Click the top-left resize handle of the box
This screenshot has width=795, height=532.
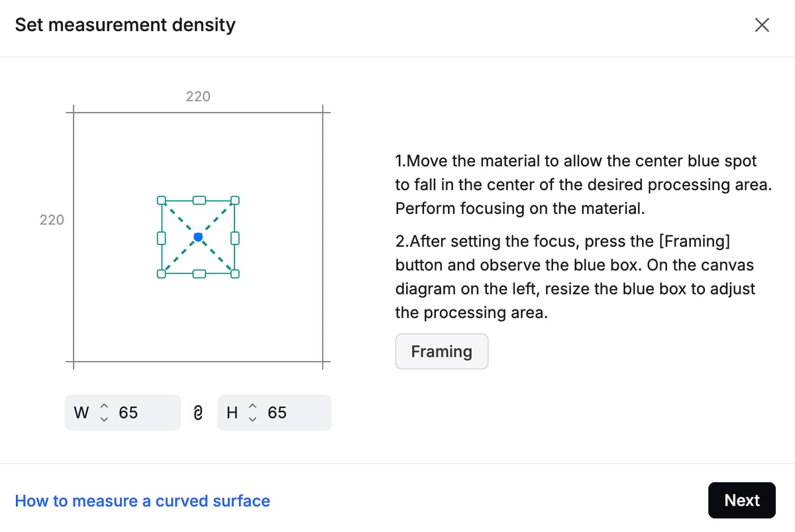pos(160,199)
